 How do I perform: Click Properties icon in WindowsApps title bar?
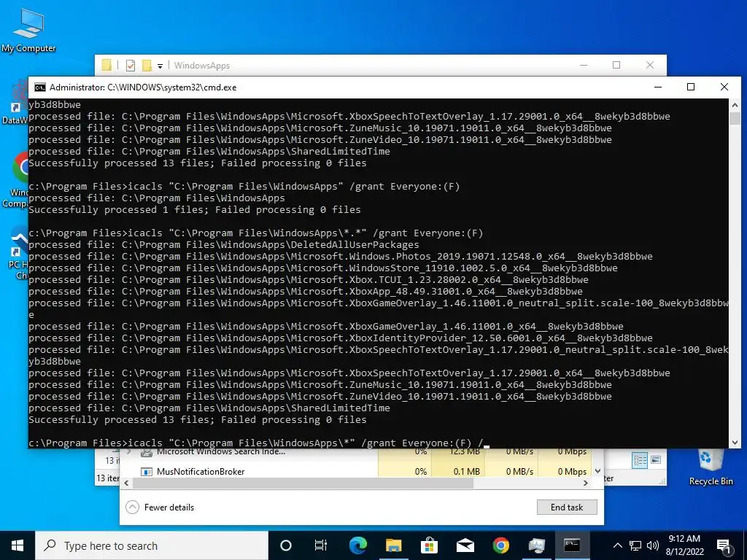(131, 65)
